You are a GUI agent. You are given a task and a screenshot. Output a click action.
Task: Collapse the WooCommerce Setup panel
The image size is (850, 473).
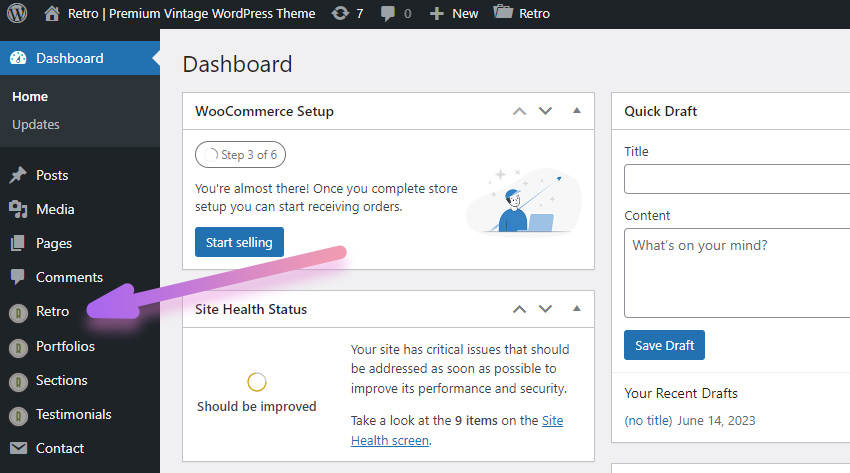point(577,111)
